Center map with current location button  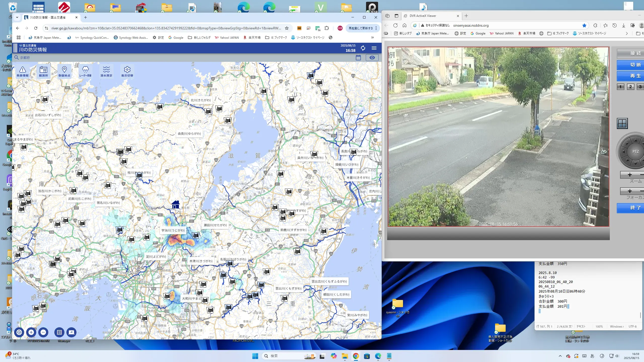19,332
